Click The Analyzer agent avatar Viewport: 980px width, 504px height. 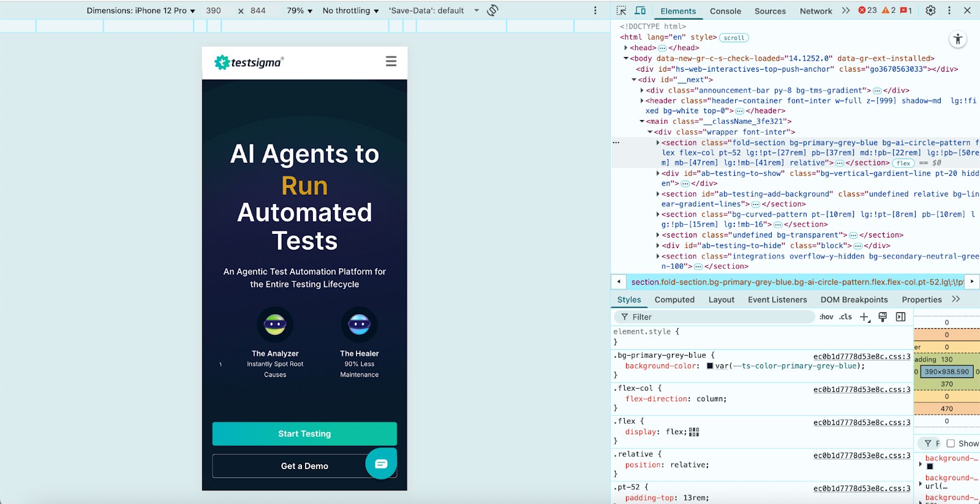(275, 325)
